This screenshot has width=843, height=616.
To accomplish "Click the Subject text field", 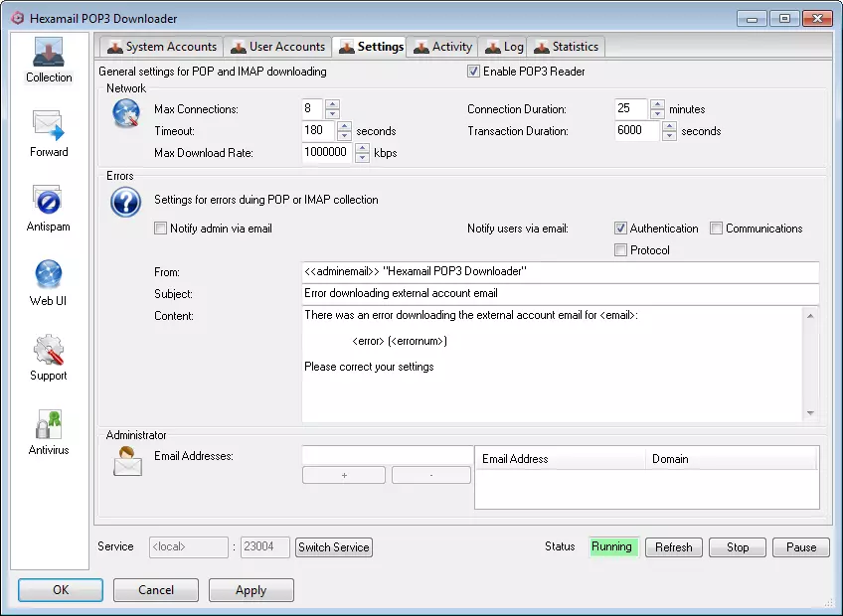I will [560, 294].
